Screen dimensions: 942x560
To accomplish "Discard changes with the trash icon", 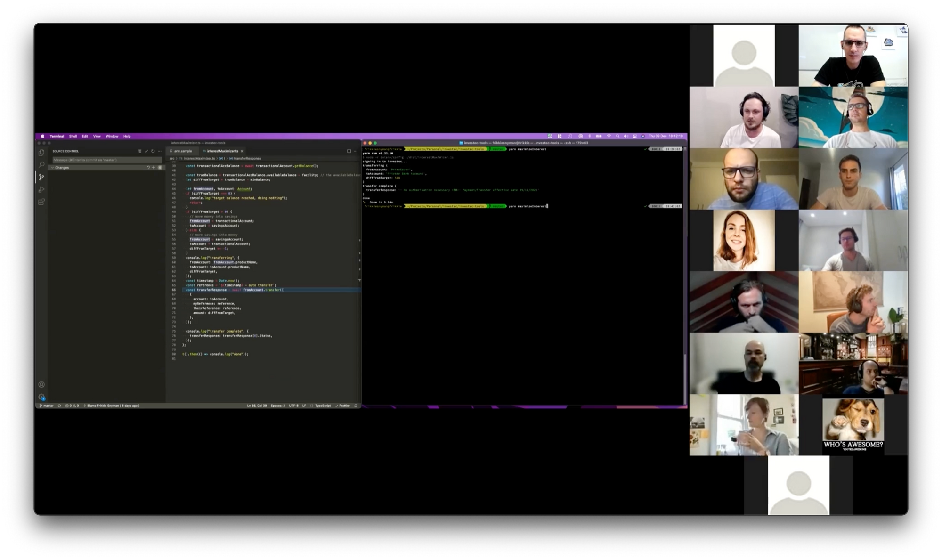I will click(140, 151).
